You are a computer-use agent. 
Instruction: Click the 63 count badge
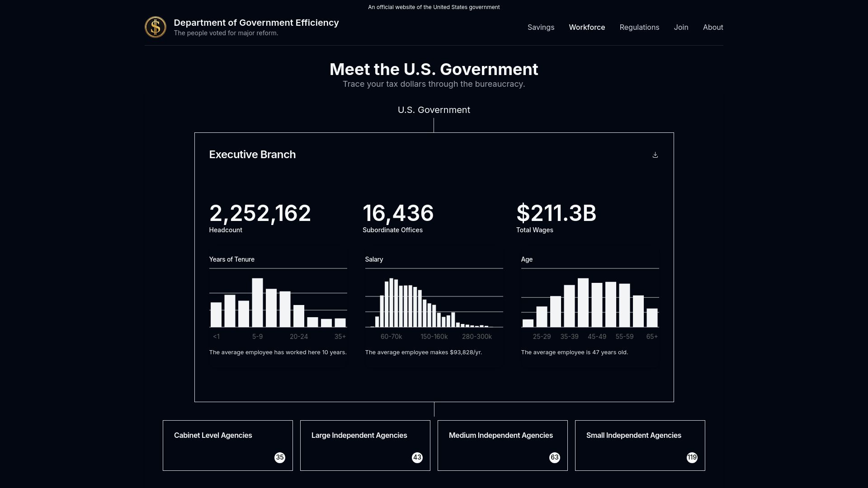tap(555, 458)
